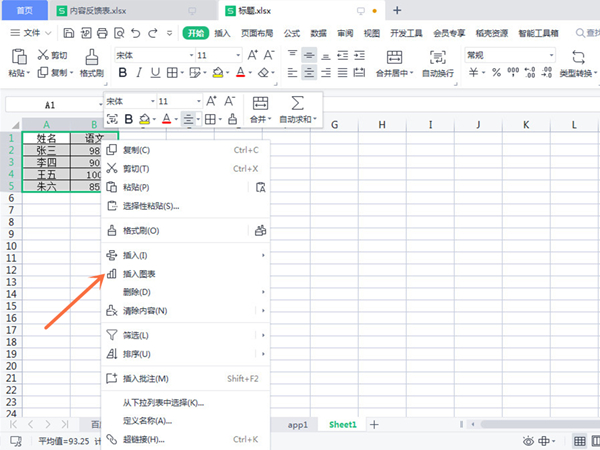Choose 复制(C) in the context menu

136,150
